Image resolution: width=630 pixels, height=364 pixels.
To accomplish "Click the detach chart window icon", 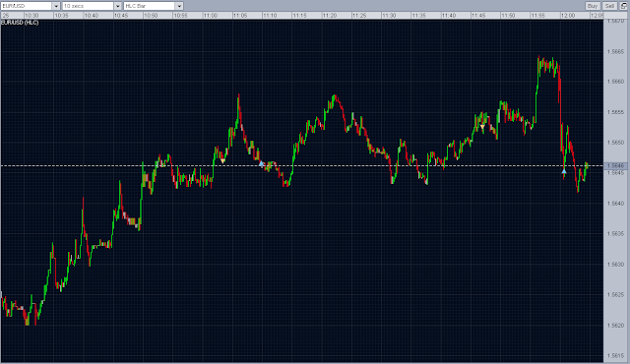I will coord(623,6).
